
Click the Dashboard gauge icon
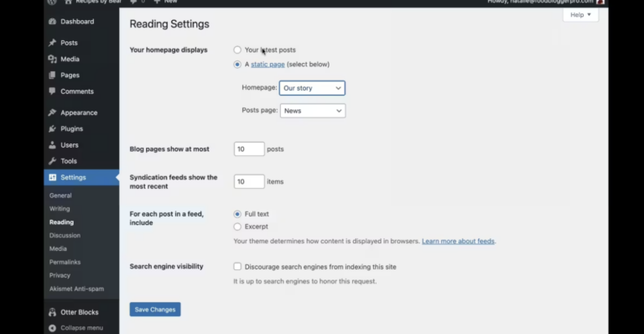coord(52,21)
